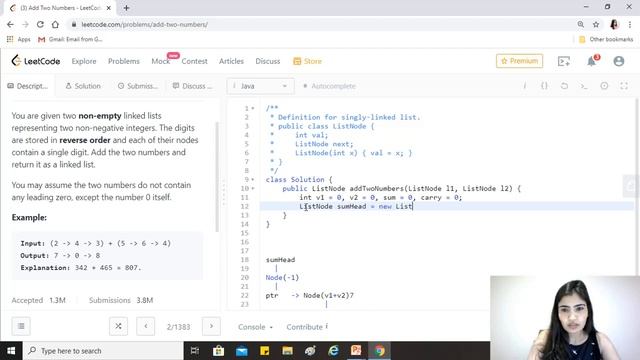
Task: Switch to the Submissions tab
Action: (138, 86)
